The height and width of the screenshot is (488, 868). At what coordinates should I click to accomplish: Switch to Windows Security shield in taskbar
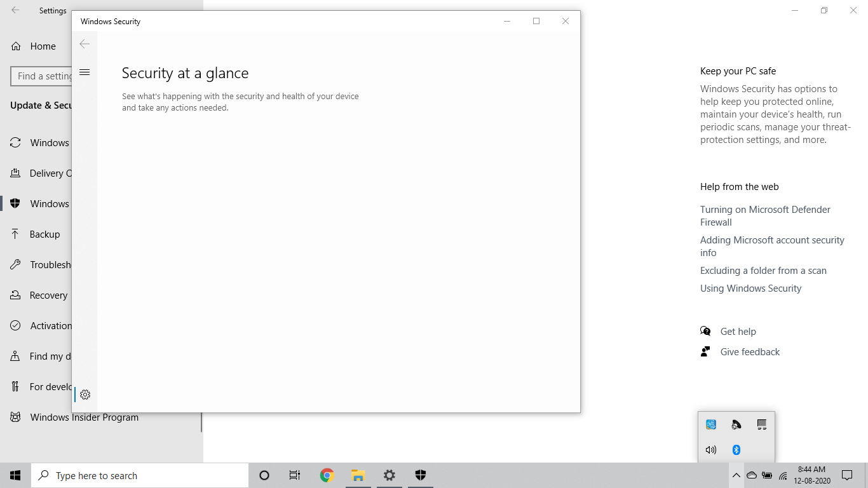pyautogui.click(x=420, y=475)
